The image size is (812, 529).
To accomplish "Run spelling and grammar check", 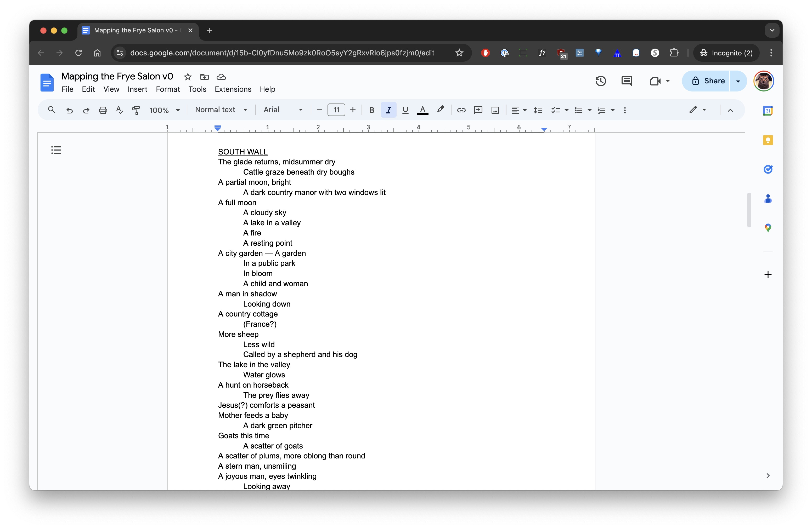I will pyautogui.click(x=119, y=110).
